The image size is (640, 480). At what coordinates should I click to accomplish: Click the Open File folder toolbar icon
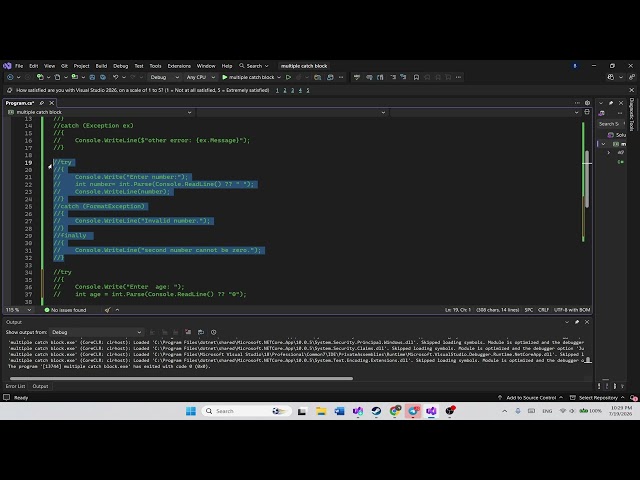(x=75, y=77)
